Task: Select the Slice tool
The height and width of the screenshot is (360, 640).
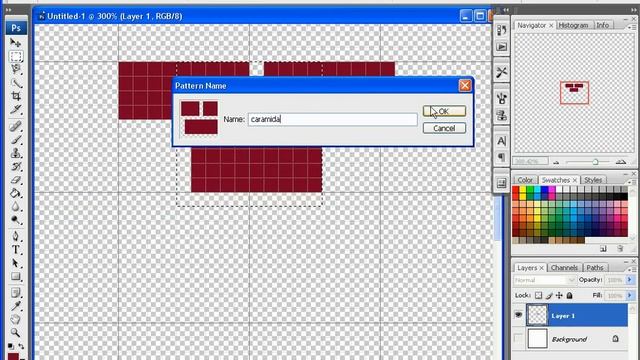Action: (16, 109)
